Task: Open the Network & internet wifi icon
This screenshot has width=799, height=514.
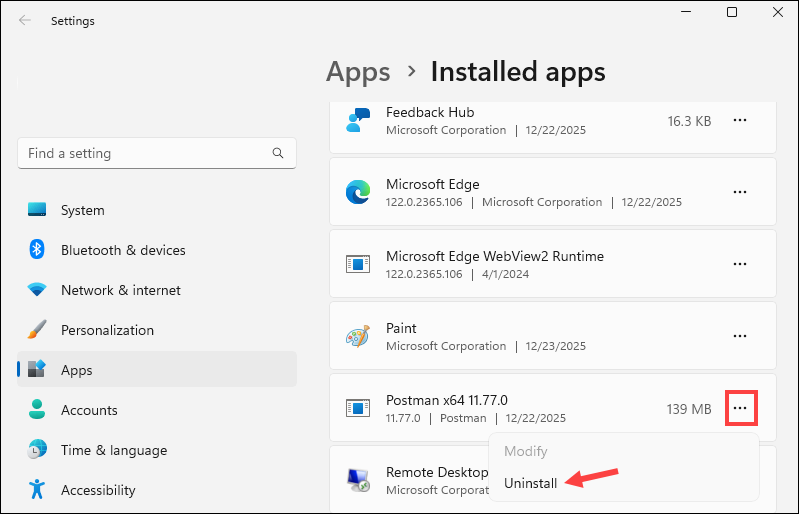Action: [x=37, y=290]
